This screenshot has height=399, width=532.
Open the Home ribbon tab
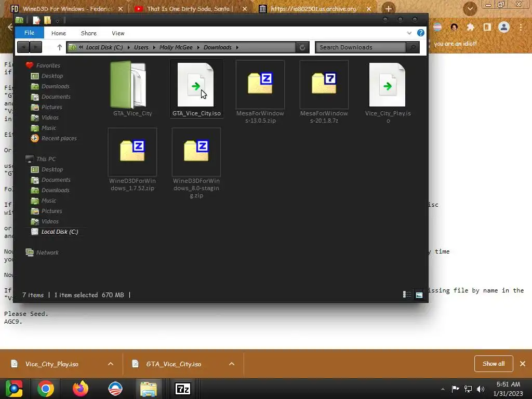[x=59, y=33]
